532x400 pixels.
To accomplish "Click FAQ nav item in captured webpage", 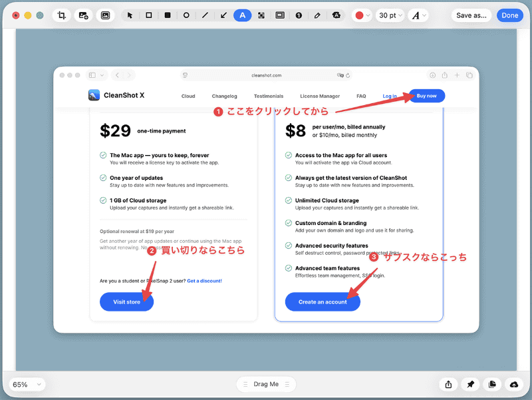I will click(361, 96).
